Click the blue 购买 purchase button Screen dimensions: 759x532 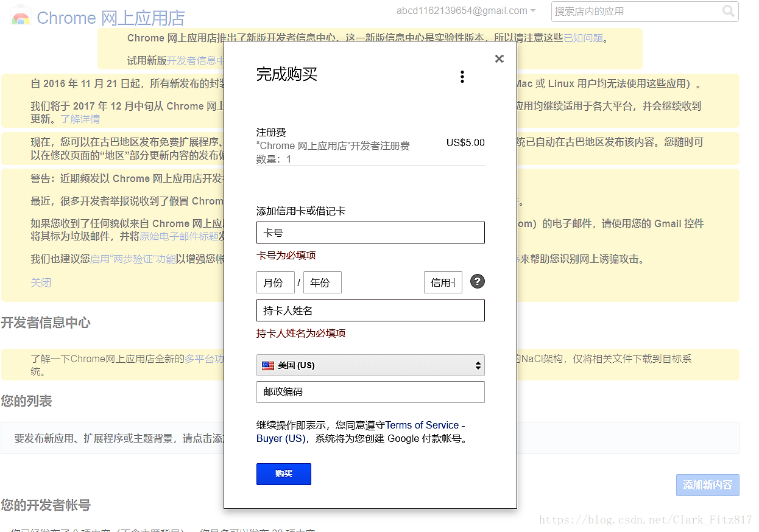click(x=283, y=474)
